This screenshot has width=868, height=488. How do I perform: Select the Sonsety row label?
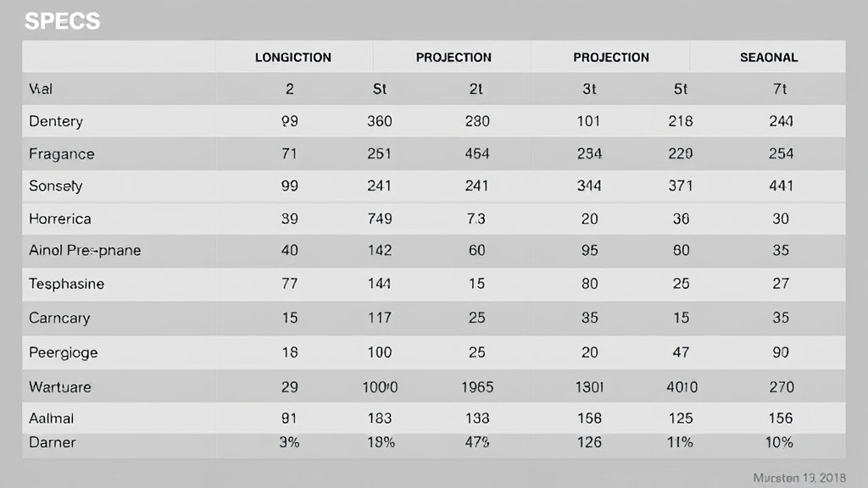pyautogui.click(x=56, y=186)
